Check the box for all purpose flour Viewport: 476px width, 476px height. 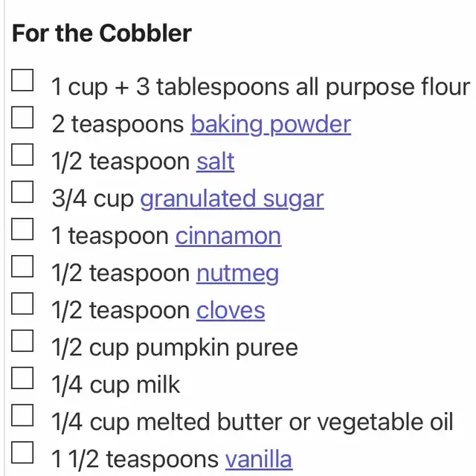(x=22, y=80)
